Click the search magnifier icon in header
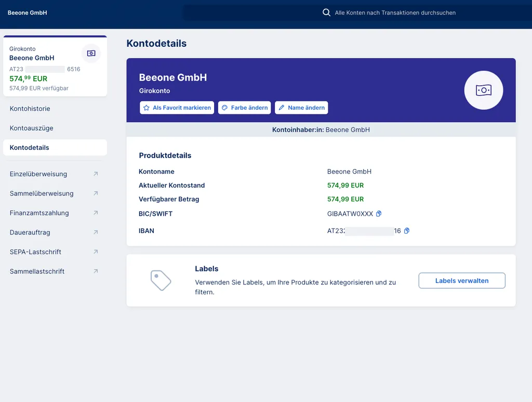Image resolution: width=532 pixels, height=402 pixels. [x=326, y=12]
